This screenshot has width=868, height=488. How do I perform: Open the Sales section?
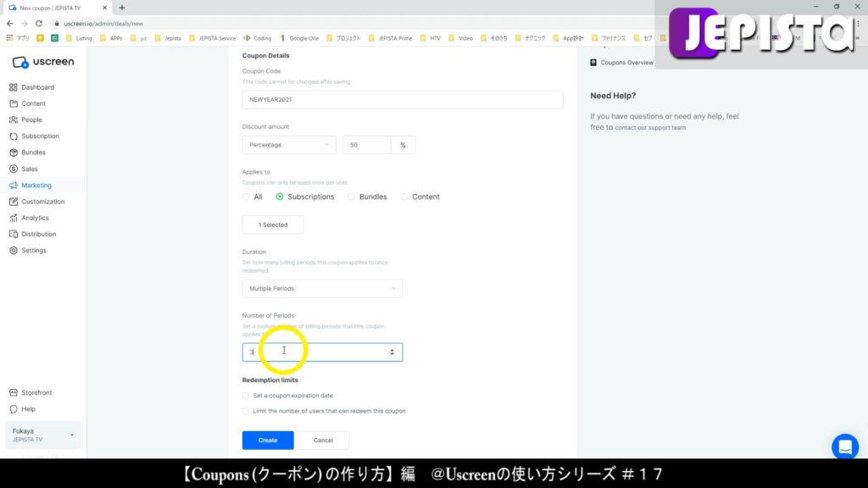coord(23,169)
